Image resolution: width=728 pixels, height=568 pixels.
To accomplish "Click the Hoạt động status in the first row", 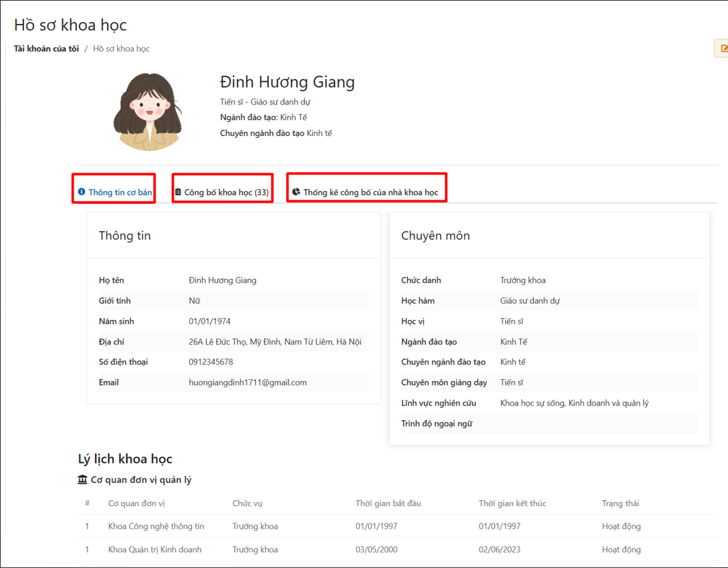I will click(x=621, y=526).
